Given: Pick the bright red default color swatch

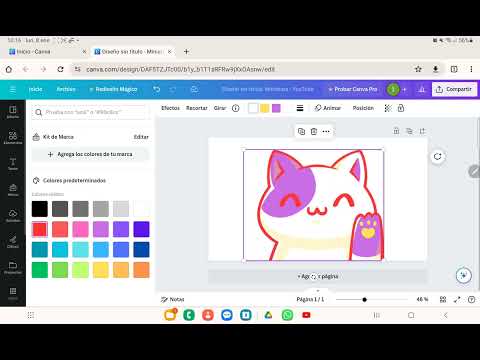Looking at the screenshot, I should (x=40, y=229).
